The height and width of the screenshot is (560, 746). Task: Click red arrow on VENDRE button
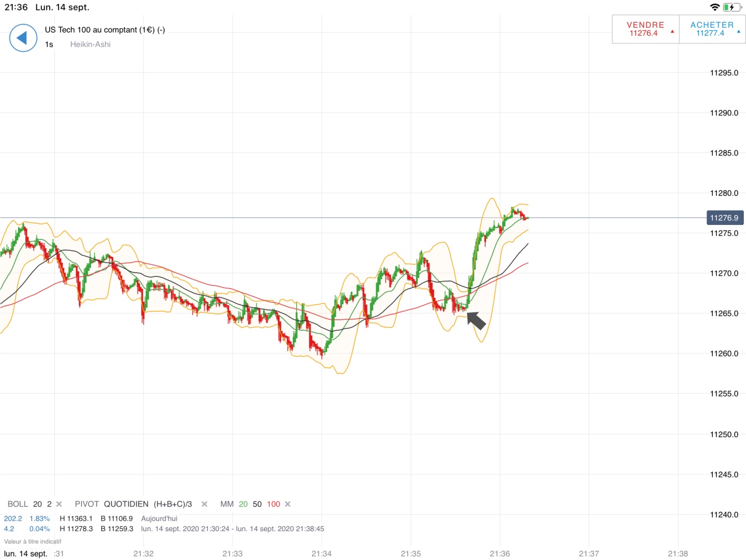coord(673,32)
